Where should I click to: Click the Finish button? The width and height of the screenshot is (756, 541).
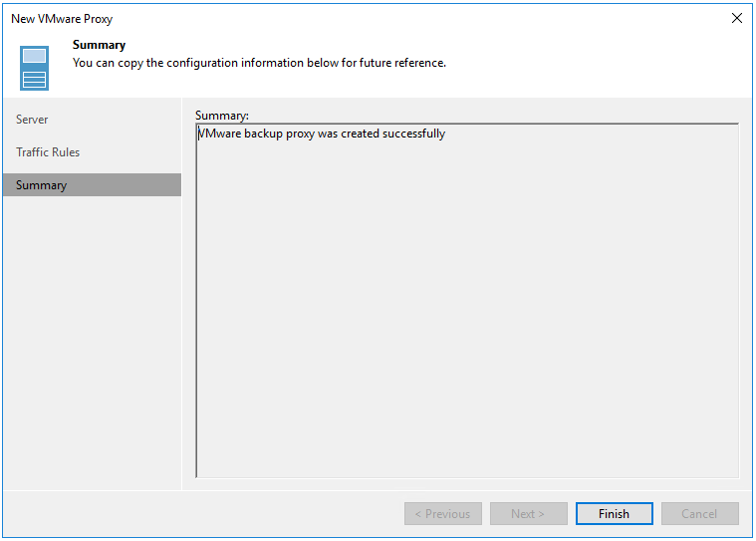[x=614, y=514]
